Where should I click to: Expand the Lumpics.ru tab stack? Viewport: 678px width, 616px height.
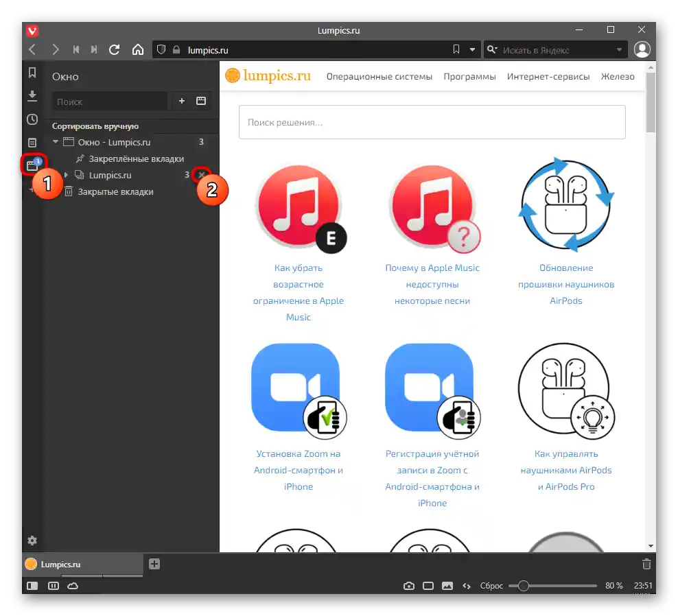click(x=66, y=175)
